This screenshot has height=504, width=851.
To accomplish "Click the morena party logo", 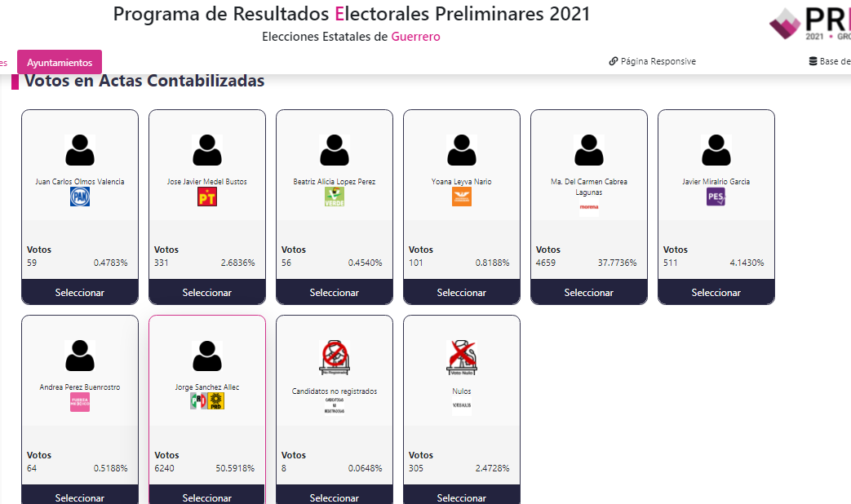I will 589,207.
